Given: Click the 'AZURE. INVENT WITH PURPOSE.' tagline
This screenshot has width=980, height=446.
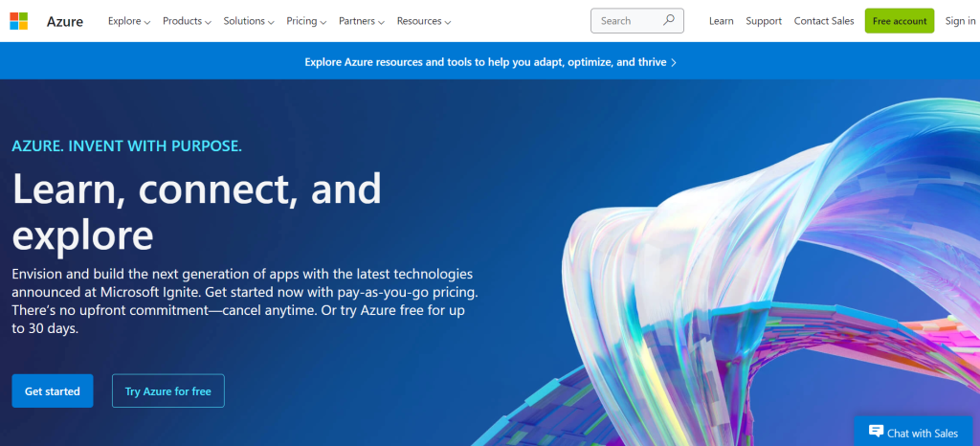Looking at the screenshot, I should click(x=127, y=146).
